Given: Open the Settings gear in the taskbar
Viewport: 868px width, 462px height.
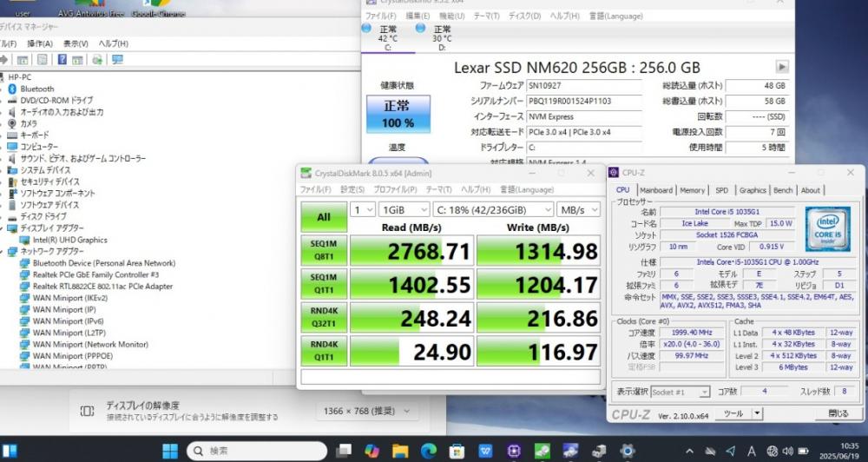Looking at the screenshot, I should (x=628, y=451).
